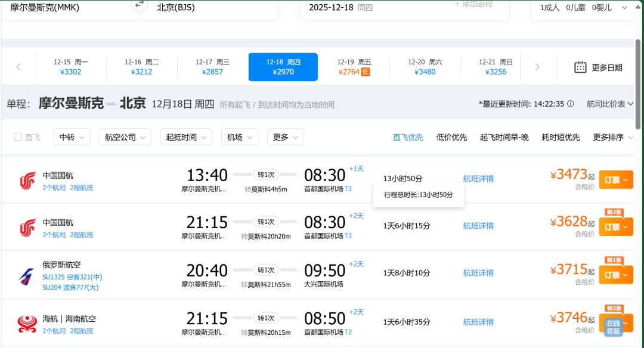Click 转1次 badge on 13:40 flight
The image size is (644, 348).
point(266,175)
